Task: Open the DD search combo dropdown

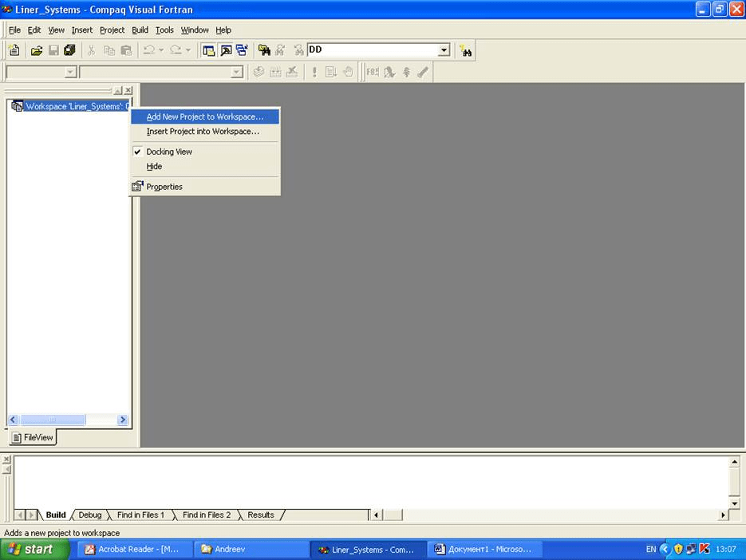Action: click(444, 49)
